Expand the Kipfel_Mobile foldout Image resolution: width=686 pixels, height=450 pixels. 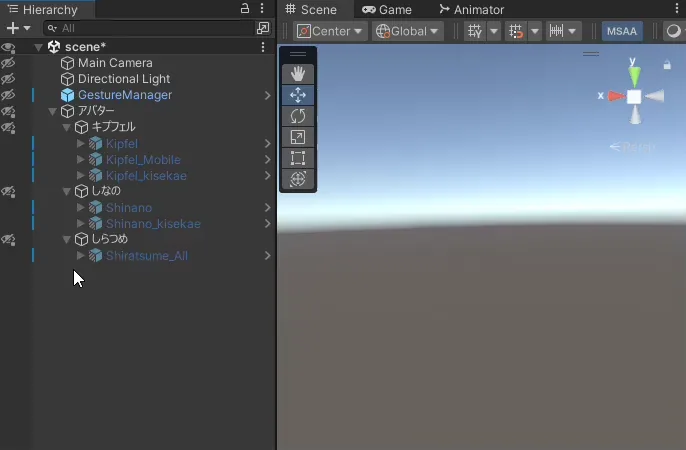tap(80, 159)
